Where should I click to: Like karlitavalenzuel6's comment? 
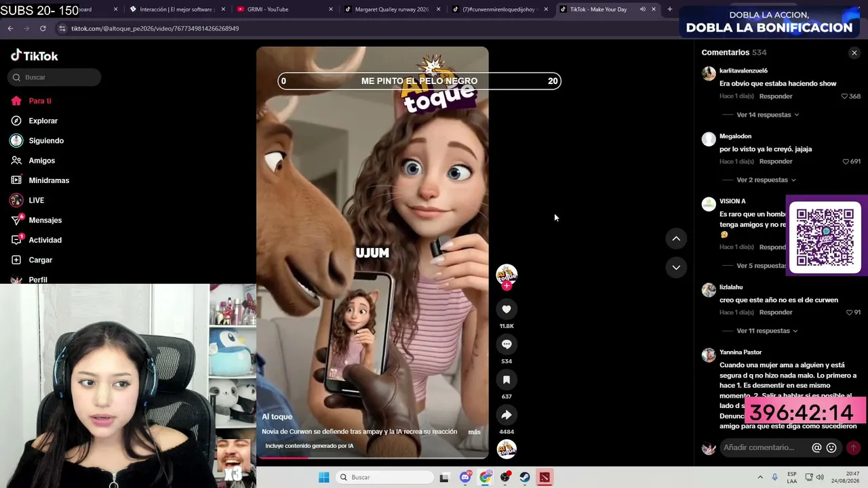(844, 96)
